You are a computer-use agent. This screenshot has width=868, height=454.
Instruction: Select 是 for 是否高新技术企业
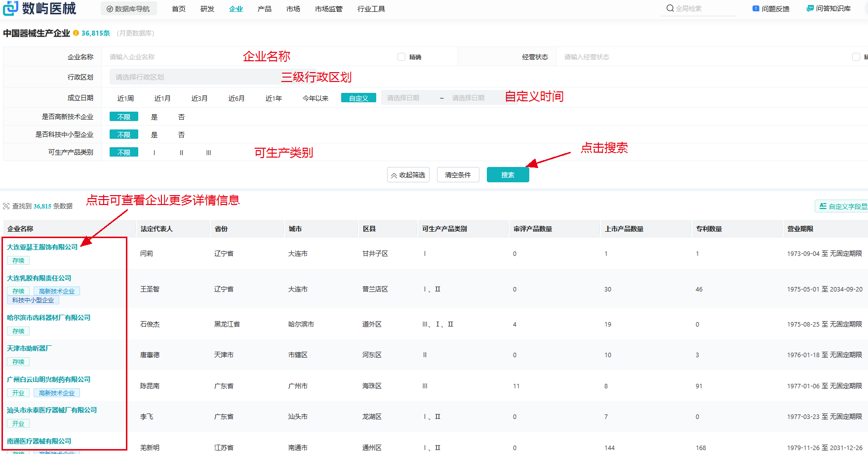click(154, 117)
